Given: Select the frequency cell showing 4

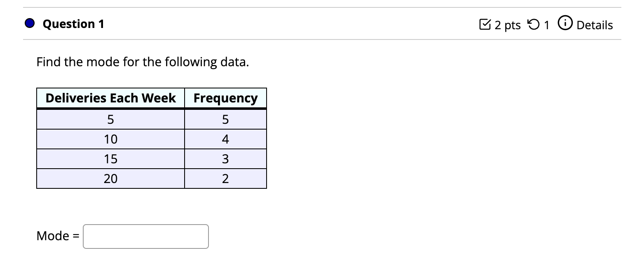Looking at the screenshot, I should pos(225,139).
